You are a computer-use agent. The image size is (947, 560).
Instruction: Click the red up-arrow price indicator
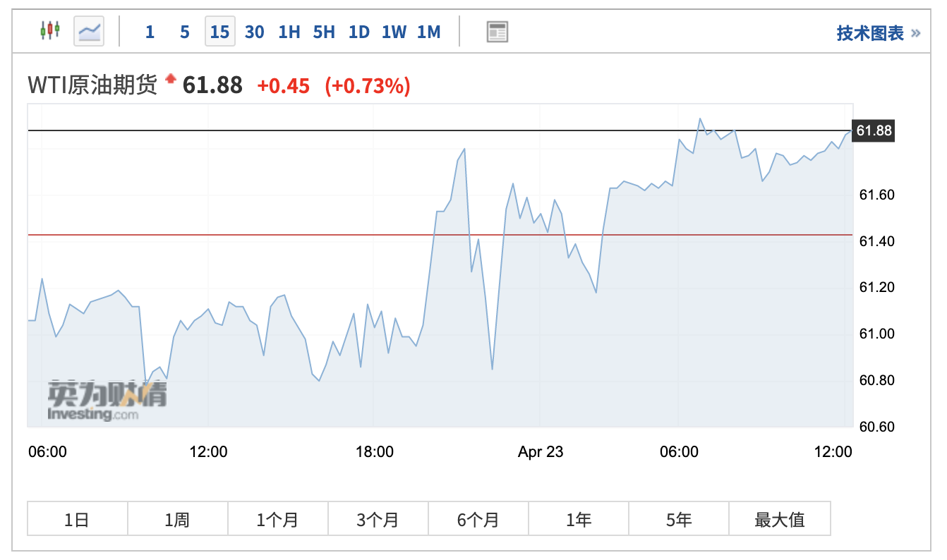[170, 79]
